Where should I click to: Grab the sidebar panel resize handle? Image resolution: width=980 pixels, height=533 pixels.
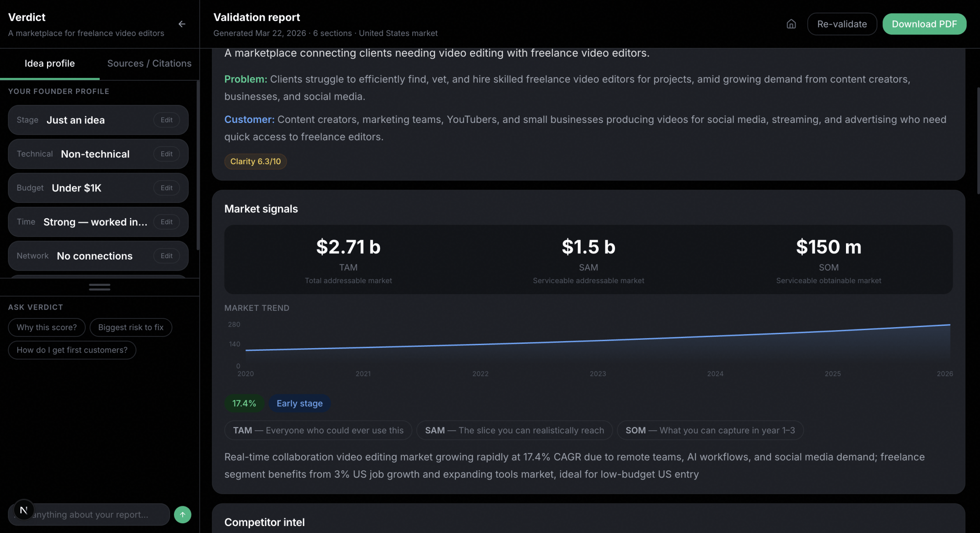(100, 287)
